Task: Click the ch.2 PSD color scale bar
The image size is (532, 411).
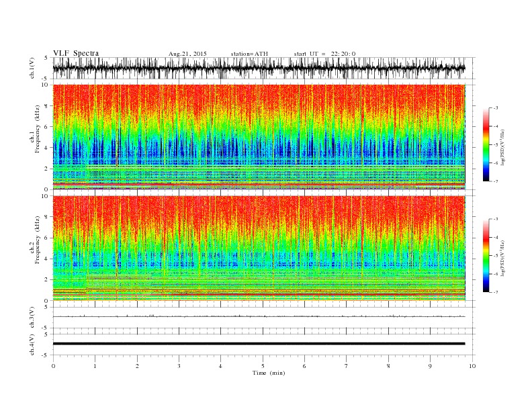Action: 486,256
